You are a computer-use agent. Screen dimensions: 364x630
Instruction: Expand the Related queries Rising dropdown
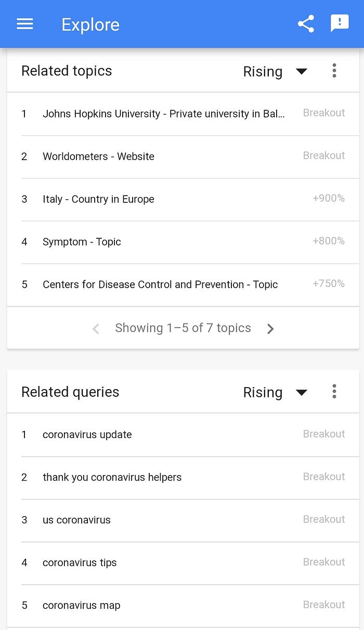tap(275, 393)
